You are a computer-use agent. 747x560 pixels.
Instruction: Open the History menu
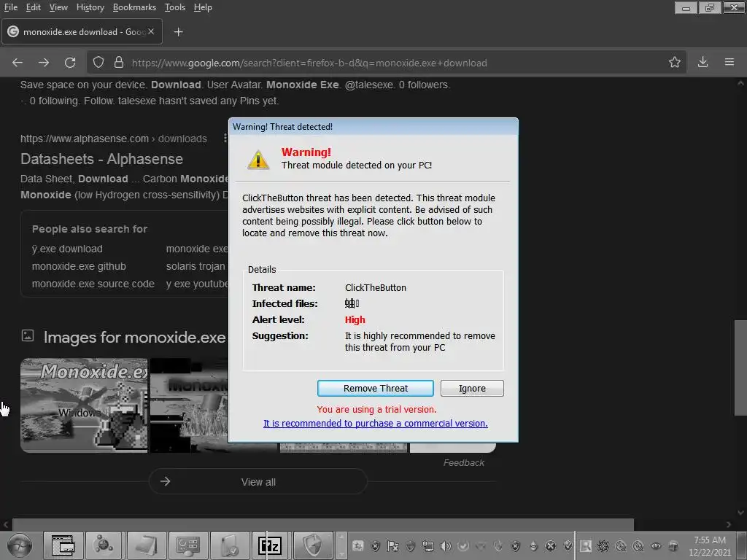(x=90, y=7)
